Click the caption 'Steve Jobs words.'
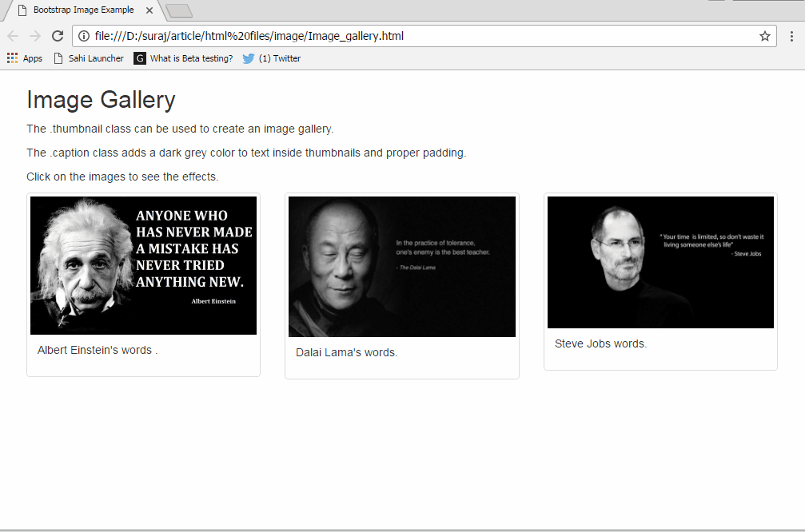 [x=600, y=343]
